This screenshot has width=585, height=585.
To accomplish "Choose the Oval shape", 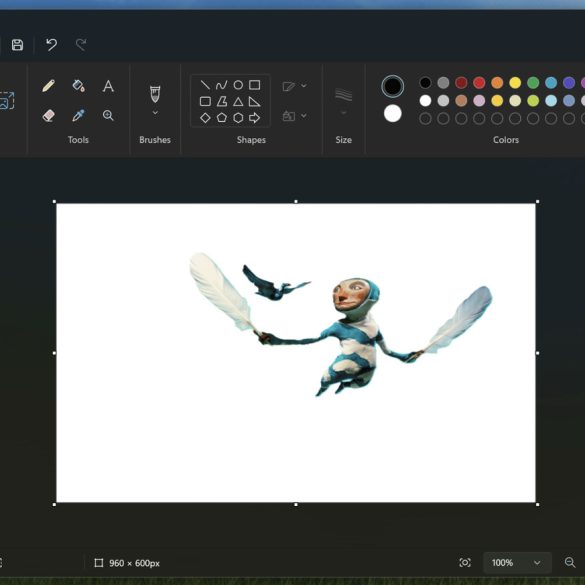I will pyautogui.click(x=238, y=85).
